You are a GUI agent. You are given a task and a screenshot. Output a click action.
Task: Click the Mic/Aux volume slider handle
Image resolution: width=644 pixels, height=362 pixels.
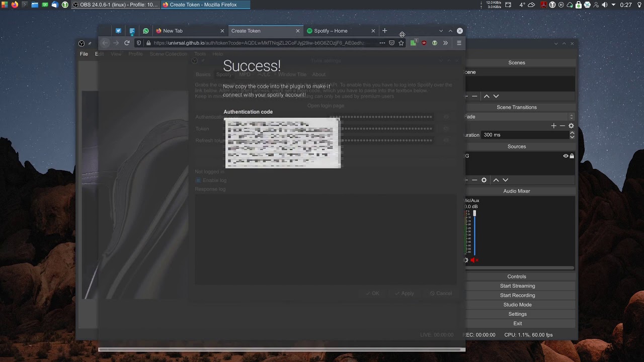click(x=474, y=214)
